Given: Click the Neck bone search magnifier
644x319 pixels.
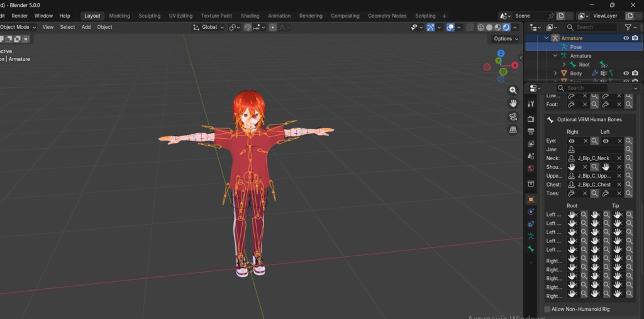Looking at the screenshot, I should click(628, 158).
